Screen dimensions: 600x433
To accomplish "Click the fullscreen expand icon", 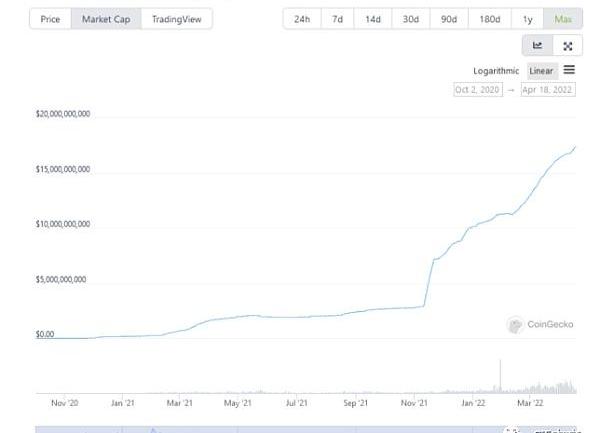I will click(x=567, y=45).
